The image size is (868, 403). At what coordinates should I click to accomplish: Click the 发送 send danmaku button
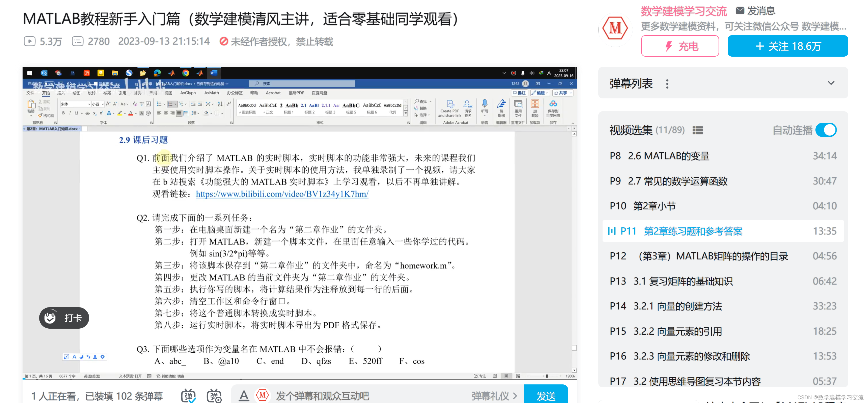pos(546,396)
